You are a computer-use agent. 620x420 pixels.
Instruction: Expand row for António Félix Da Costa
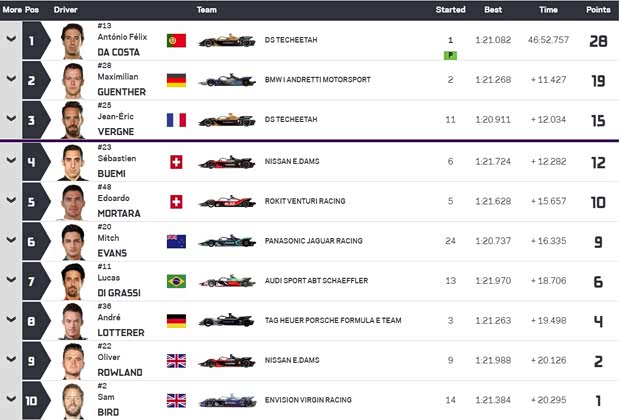[11, 41]
